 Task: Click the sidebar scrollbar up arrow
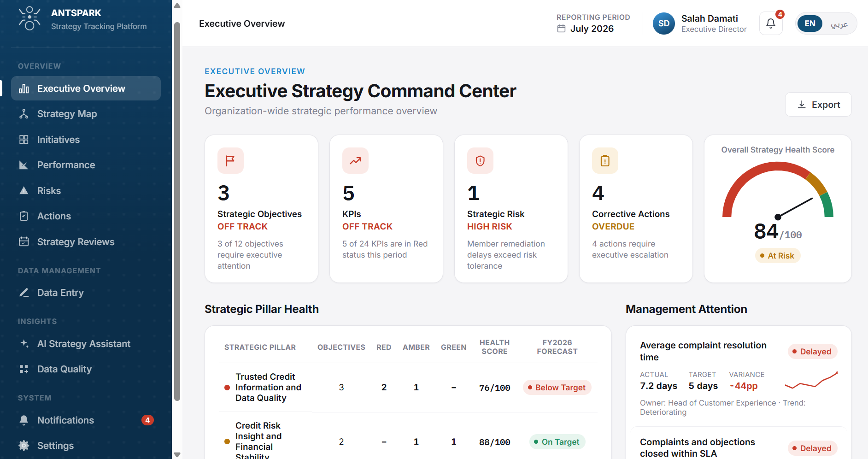(177, 6)
